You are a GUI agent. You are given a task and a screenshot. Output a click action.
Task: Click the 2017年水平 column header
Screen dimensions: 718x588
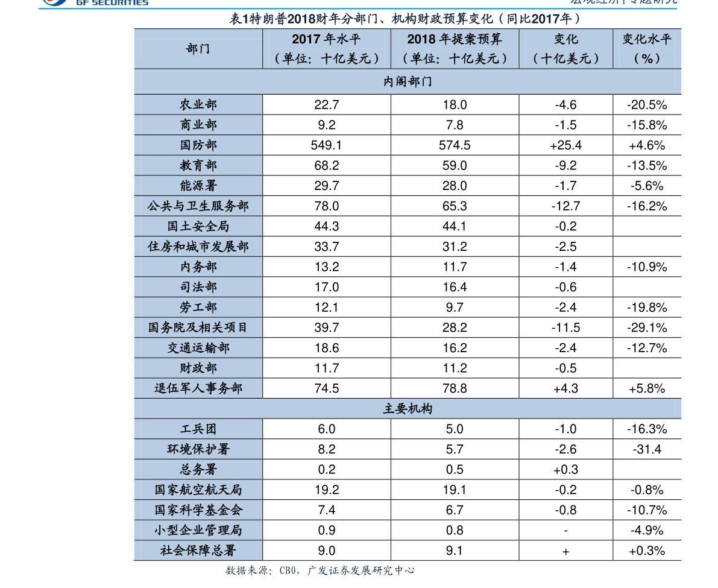(x=326, y=49)
